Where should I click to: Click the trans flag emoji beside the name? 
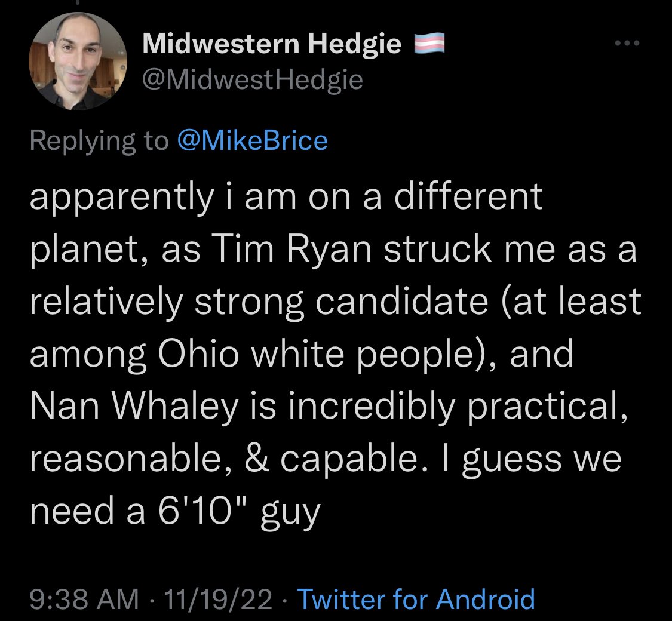click(431, 43)
